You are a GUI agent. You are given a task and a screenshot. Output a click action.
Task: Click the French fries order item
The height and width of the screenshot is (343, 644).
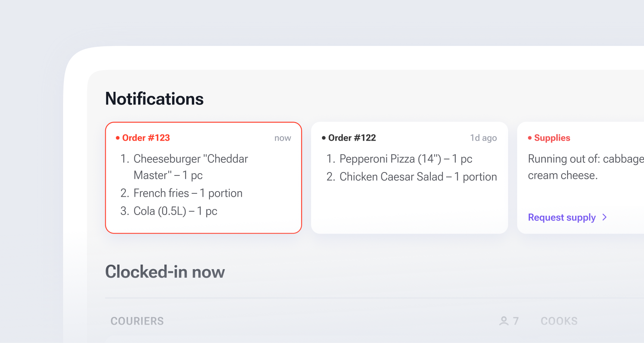188,193
